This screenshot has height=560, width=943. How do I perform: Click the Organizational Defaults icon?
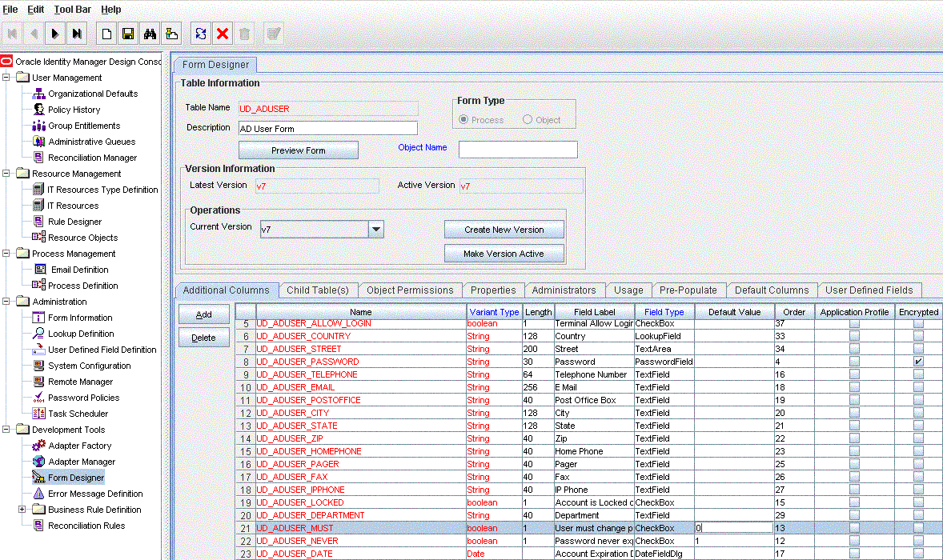pos(38,94)
